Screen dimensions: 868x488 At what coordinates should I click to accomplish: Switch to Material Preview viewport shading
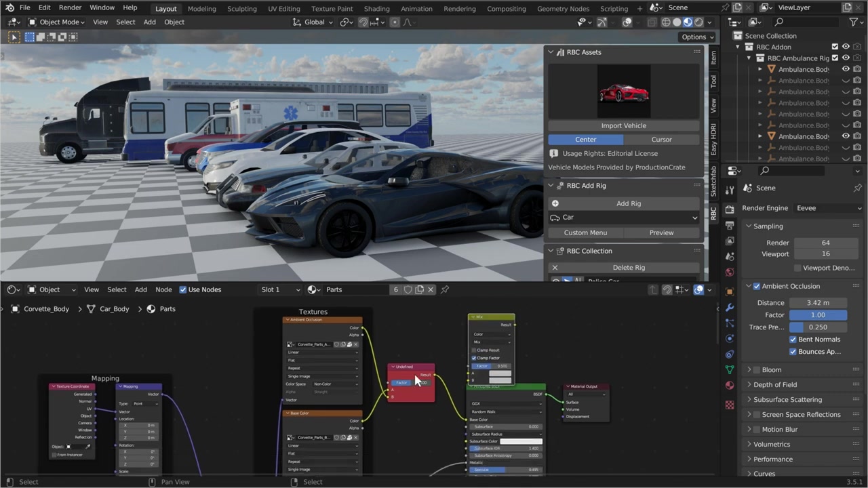688,22
